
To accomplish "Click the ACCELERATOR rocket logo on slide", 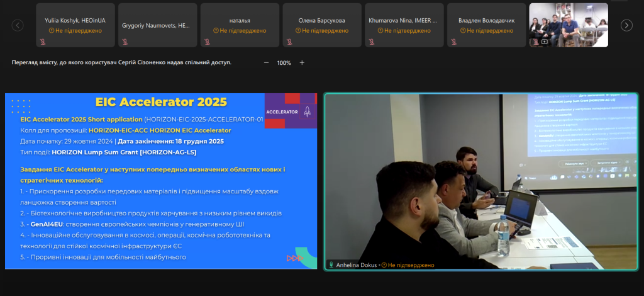I will pyautogui.click(x=290, y=111).
